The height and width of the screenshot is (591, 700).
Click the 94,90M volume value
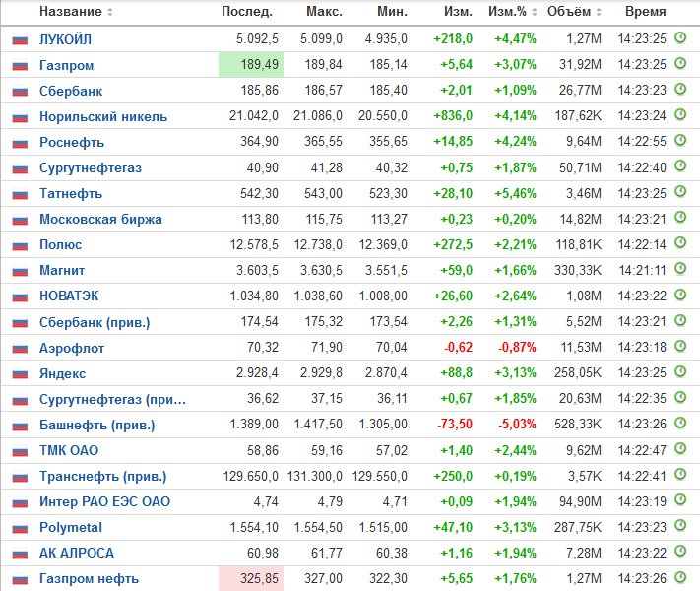tap(580, 501)
